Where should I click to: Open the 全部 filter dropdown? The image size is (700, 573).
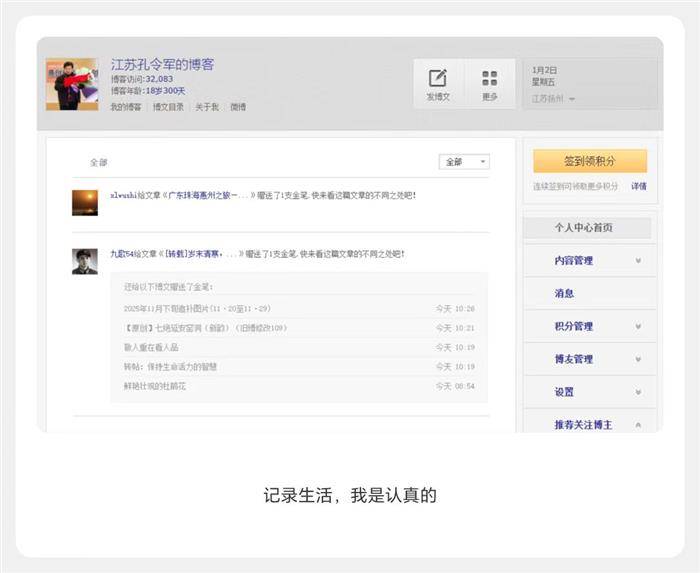(464, 162)
